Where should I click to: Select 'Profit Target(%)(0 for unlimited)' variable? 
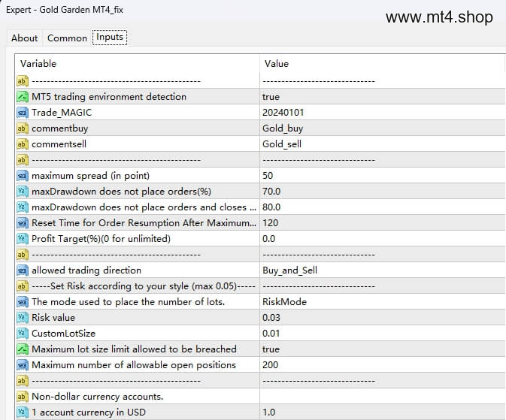point(101,239)
